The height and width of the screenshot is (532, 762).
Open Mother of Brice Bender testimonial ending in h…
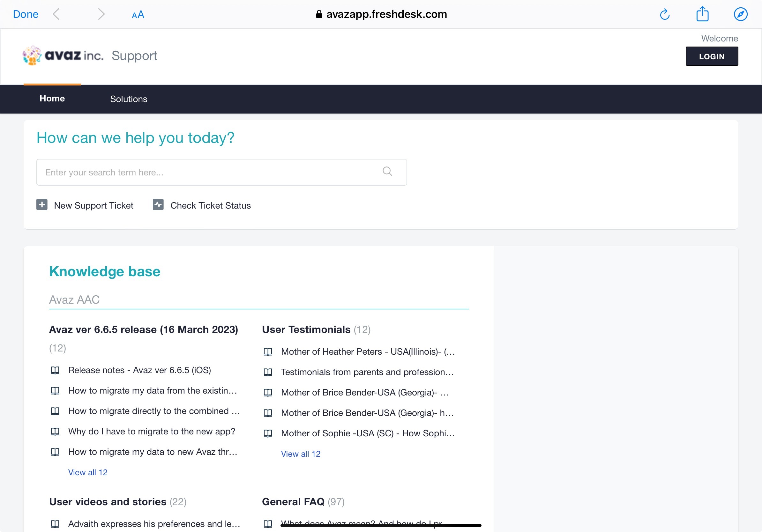pos(367,413)
